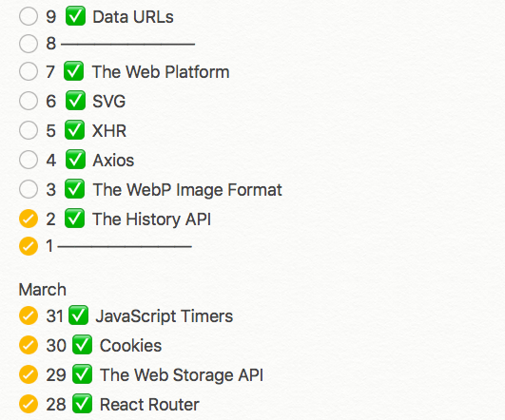Viewport: 505px width, 420px height.
Task: Uncheck the Cookies completed circle
Action: [29, 345]
